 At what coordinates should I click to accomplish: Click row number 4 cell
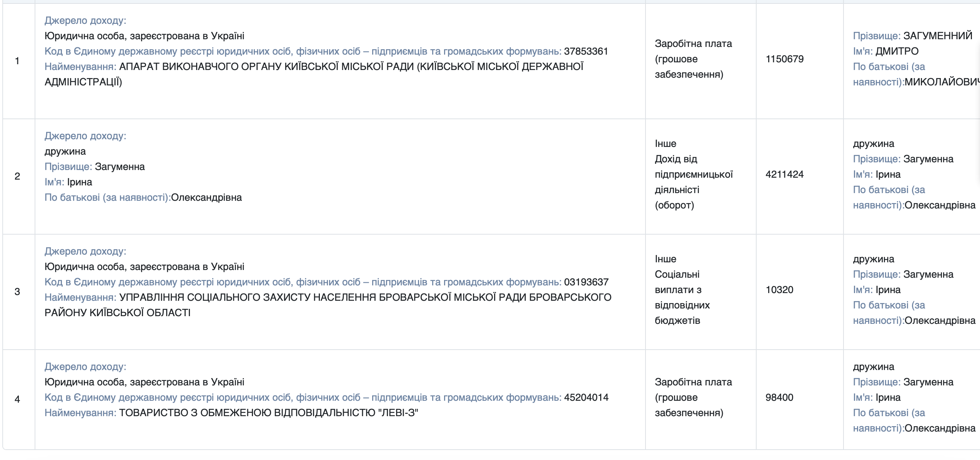coord(18,400)
